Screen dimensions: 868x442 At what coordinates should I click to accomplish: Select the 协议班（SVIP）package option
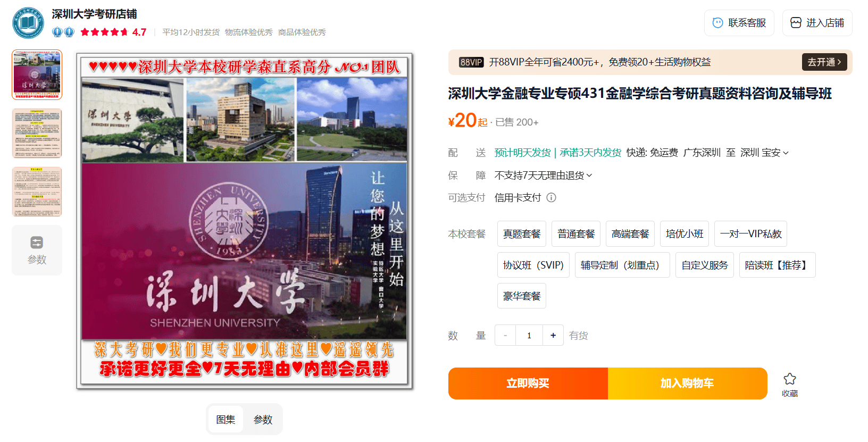tap(533, 265)
